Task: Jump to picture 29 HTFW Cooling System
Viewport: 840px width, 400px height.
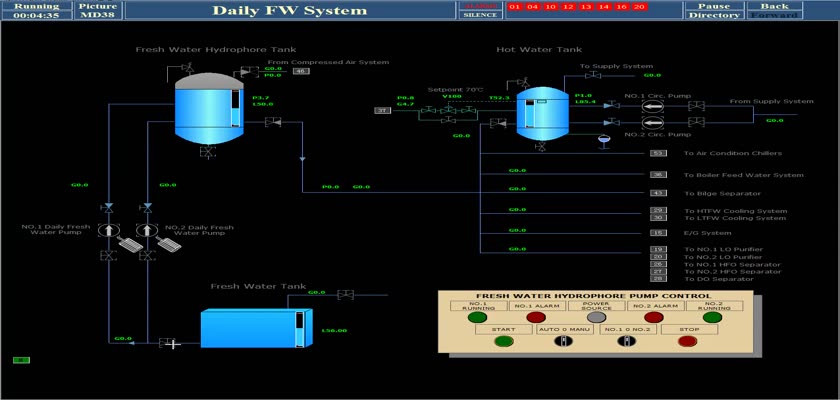Action: tap(658, 210)
